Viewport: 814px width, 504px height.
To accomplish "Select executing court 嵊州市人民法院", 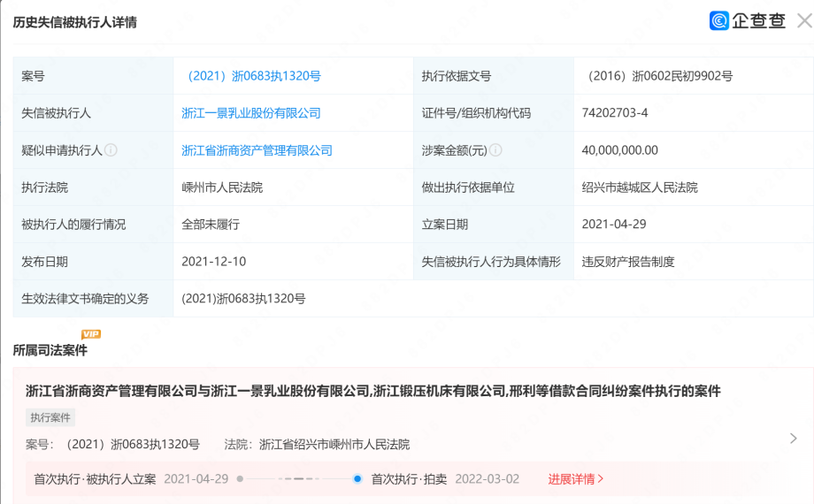I will (x=222, y=187).
